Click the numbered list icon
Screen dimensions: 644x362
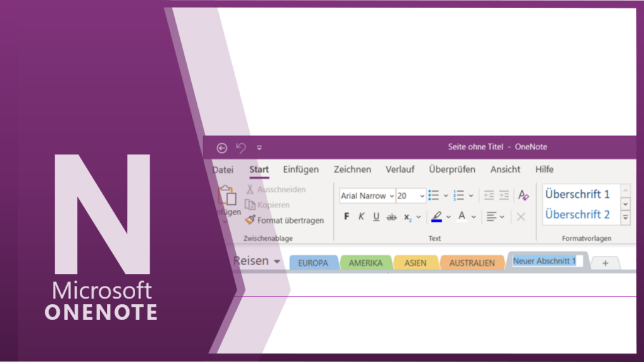tap(459, 195)
